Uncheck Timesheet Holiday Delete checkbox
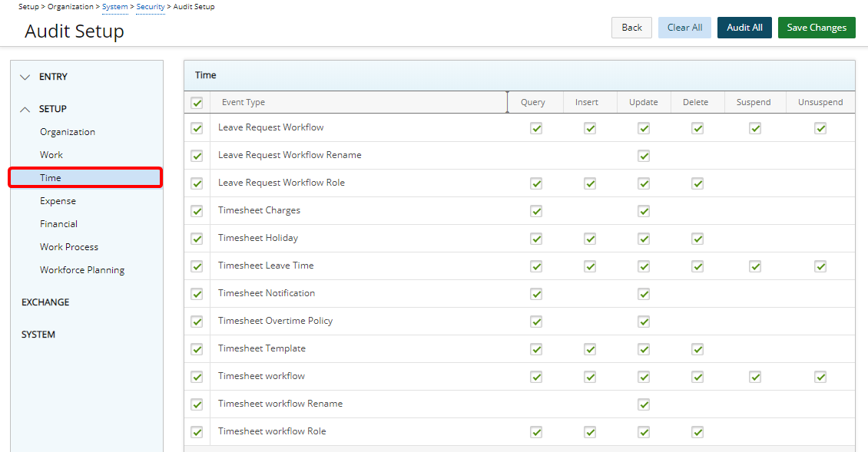Screen dimensions: 868x452 coord(697,239)
